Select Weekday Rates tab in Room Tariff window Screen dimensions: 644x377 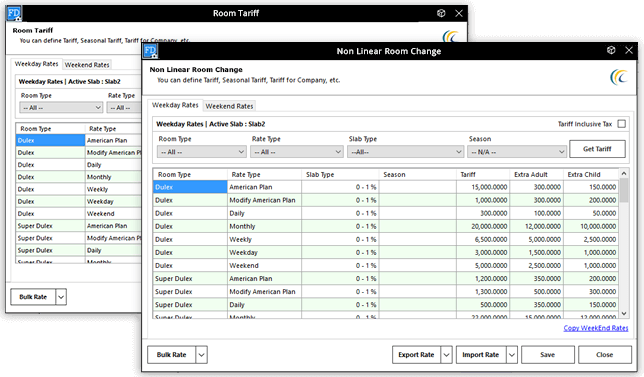click(x=37, y=64)
